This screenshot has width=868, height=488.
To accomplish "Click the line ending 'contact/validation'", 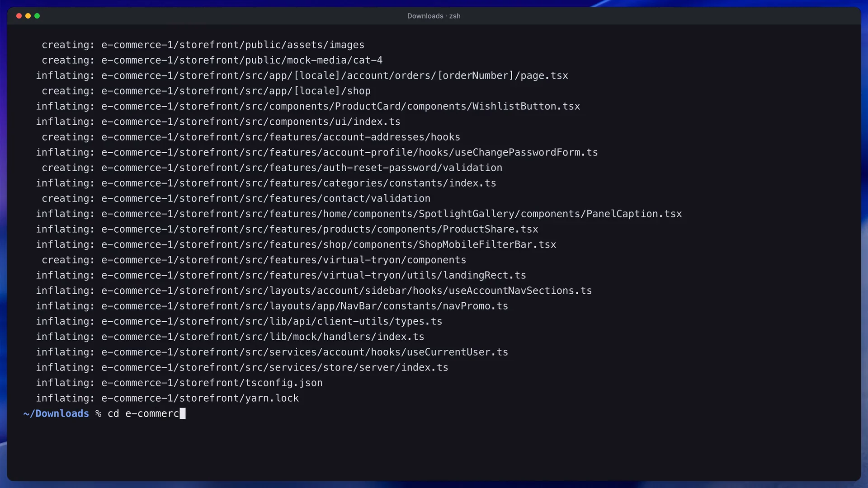I will coord(236,198).
